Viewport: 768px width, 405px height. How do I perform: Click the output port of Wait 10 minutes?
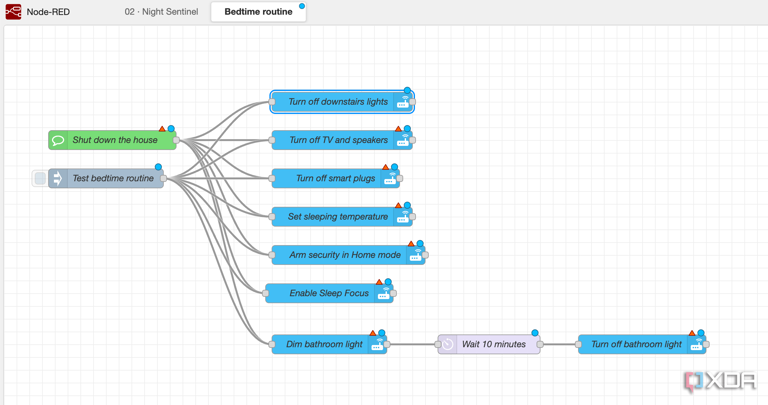point(540,344)
